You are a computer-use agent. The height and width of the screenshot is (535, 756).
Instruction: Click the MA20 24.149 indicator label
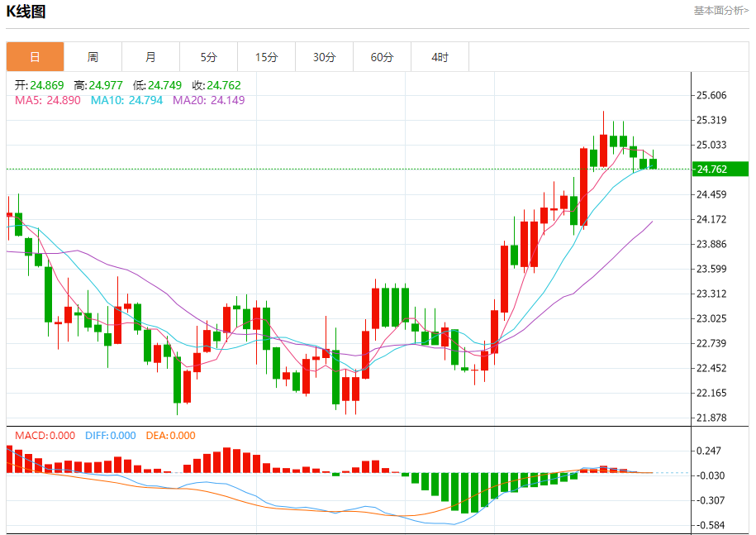(209, 100)
